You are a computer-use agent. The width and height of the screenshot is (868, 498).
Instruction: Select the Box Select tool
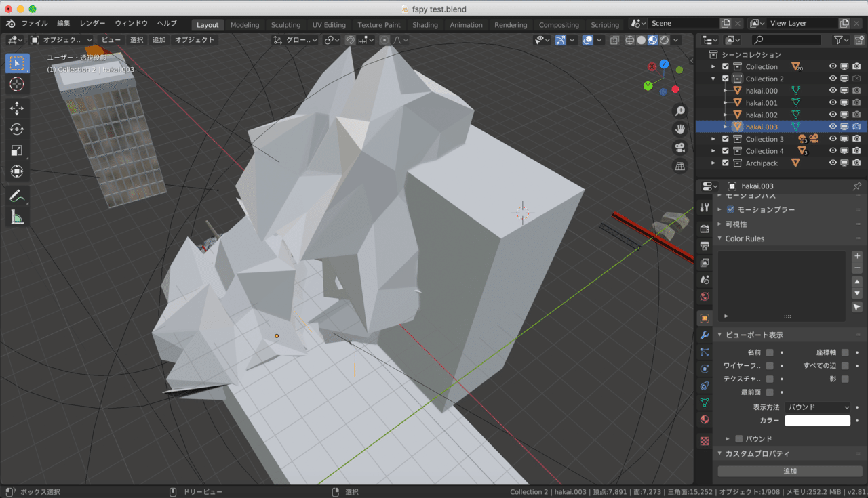tap(18, 64)
